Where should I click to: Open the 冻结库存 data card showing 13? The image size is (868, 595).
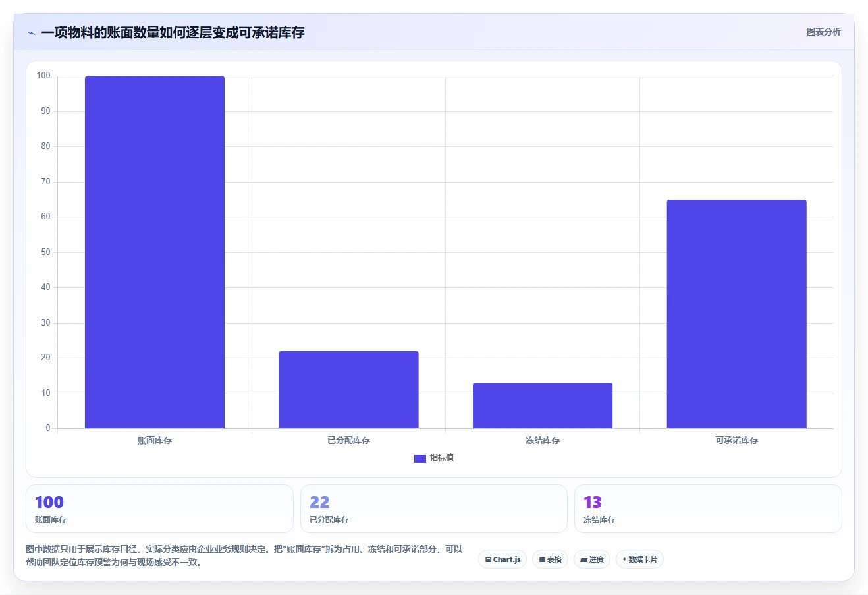tap(708, 509)
